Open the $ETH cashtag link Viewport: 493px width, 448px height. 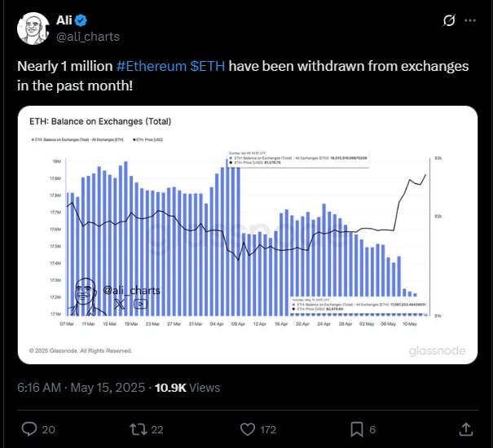(208, 66)
